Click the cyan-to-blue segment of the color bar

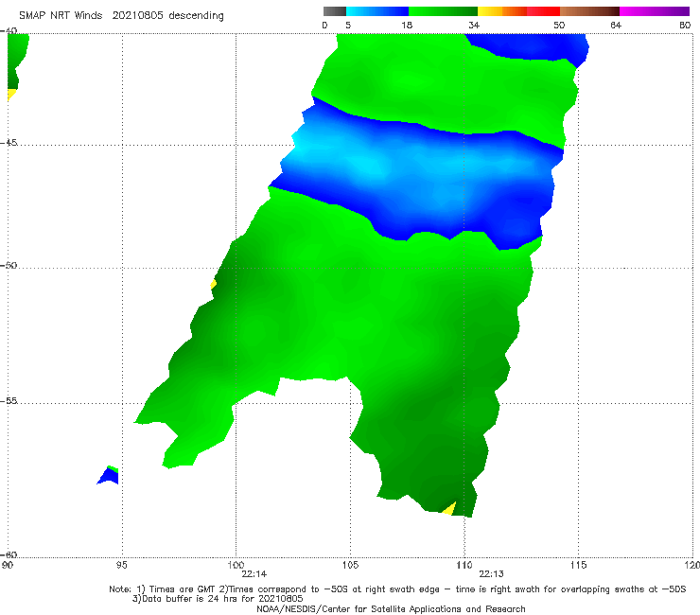coord(377,11)
